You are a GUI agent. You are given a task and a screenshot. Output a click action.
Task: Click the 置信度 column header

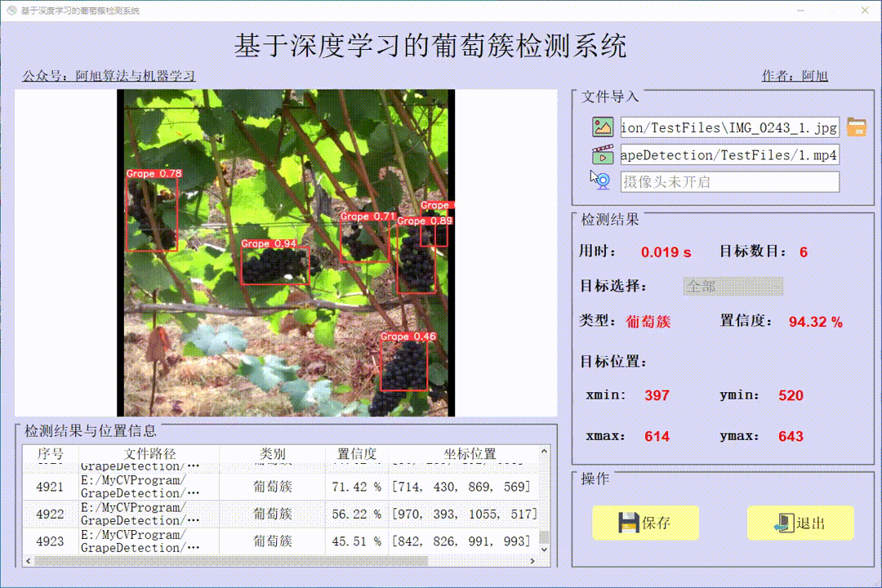(357, 453)
